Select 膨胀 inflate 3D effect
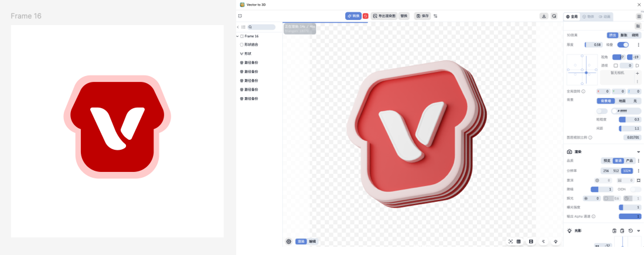 [624, 35]
